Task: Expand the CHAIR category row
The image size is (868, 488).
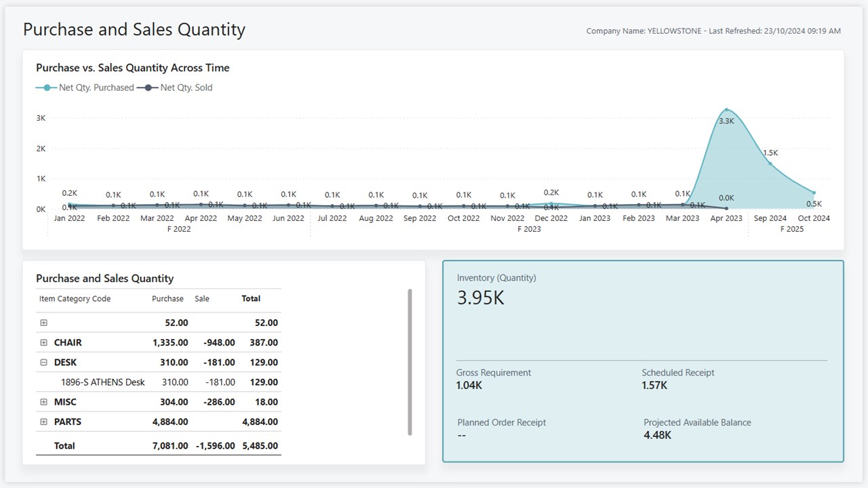Action: pos(44,343)
